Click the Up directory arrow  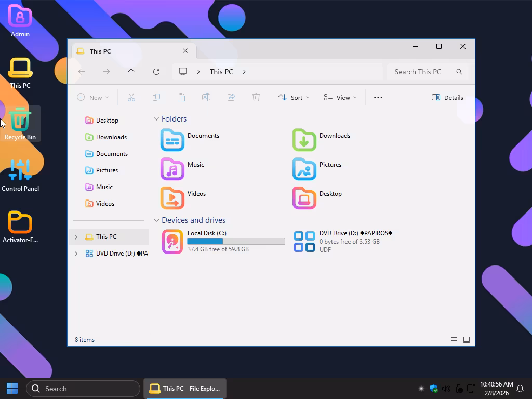point(131,72)
